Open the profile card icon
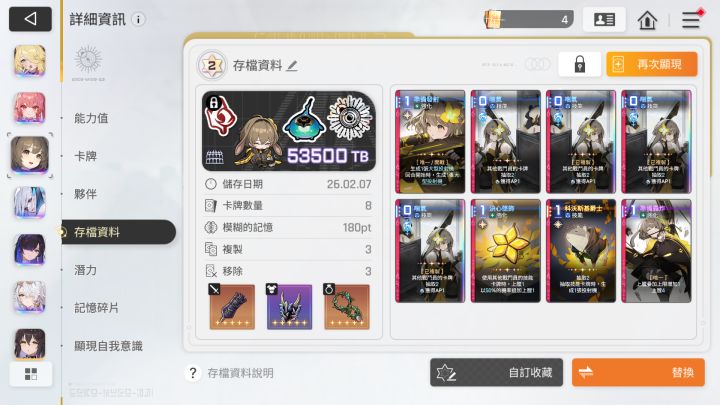The image size is (720, 405). 604,20
